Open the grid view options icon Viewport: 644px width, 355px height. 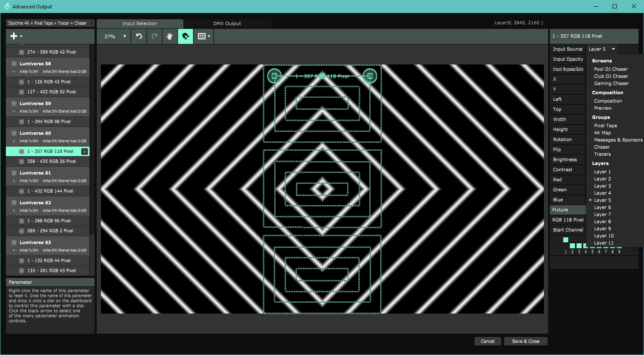click(204, 36)
